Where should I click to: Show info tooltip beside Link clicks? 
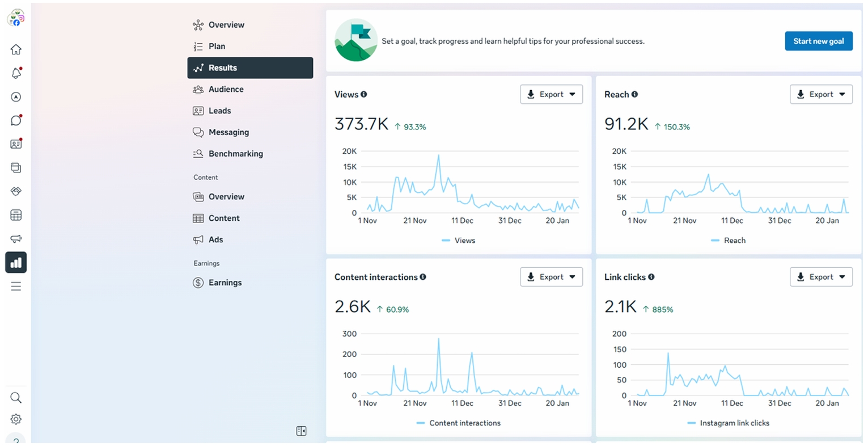(x=651, y=277)
